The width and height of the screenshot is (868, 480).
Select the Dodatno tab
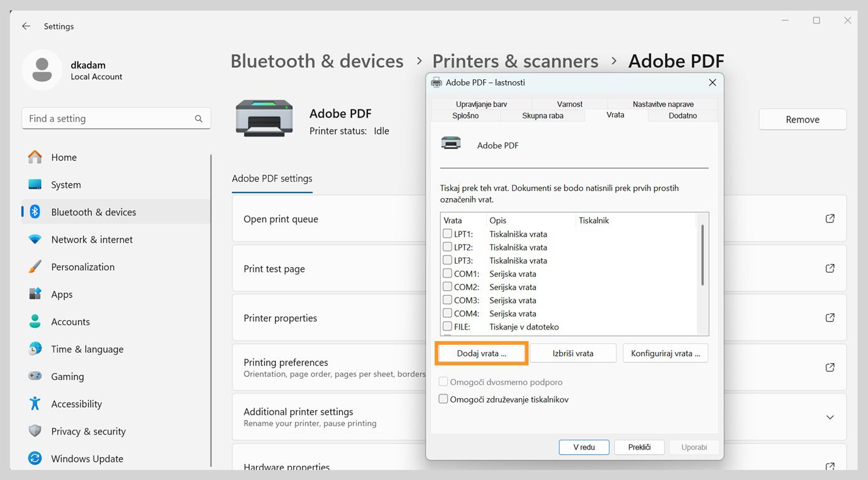[x=682, y=116]
